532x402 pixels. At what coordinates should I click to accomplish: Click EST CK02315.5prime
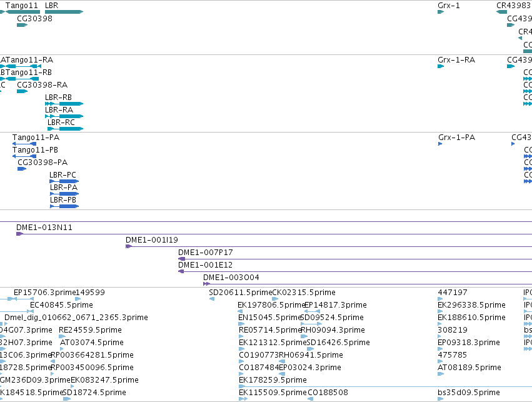[275, 299]
